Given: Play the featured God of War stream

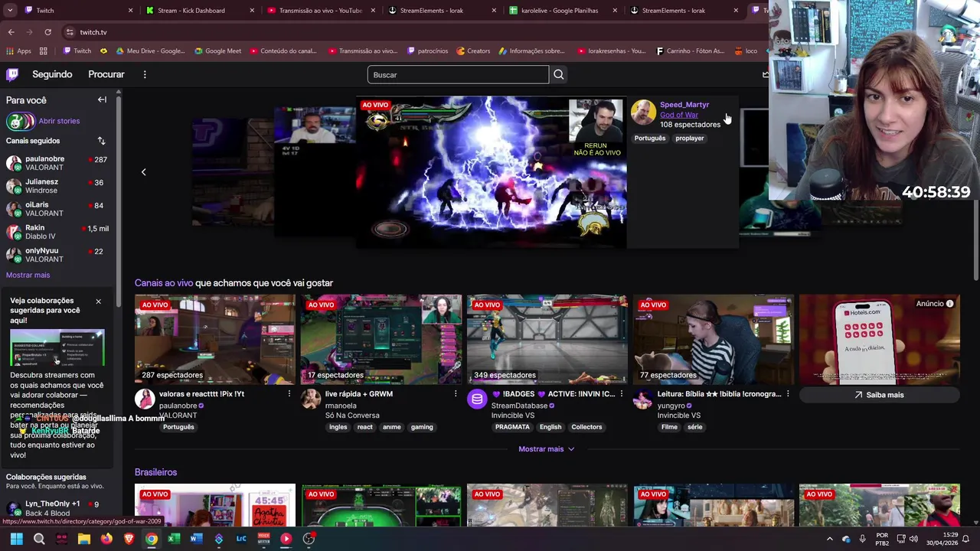Looking at the screenshot, I should tap(491, 172).
